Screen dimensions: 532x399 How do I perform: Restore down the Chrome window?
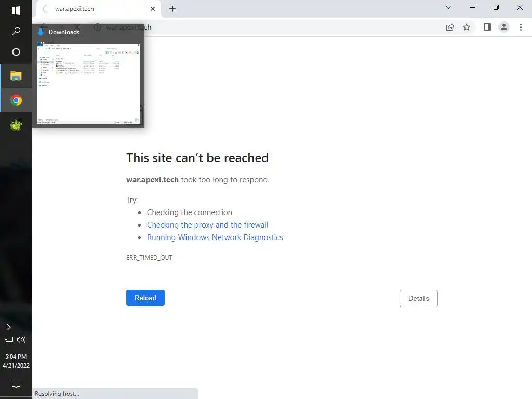[496, 7]
